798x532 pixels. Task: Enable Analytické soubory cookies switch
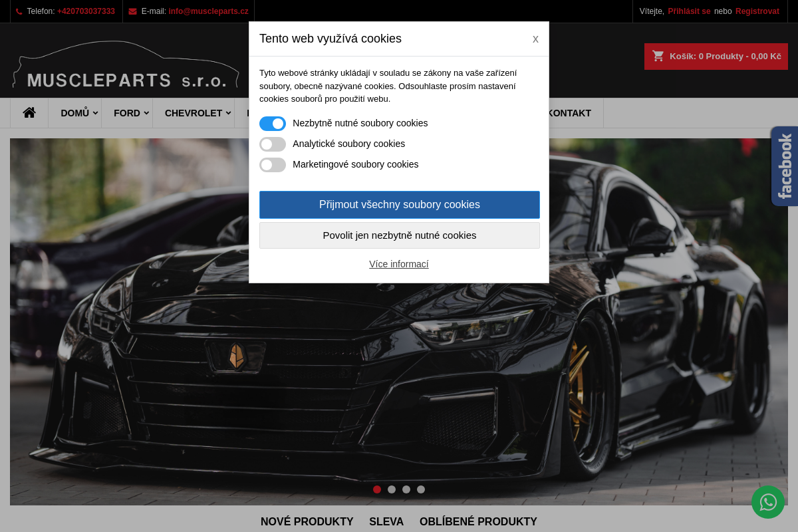pos(273,144)
